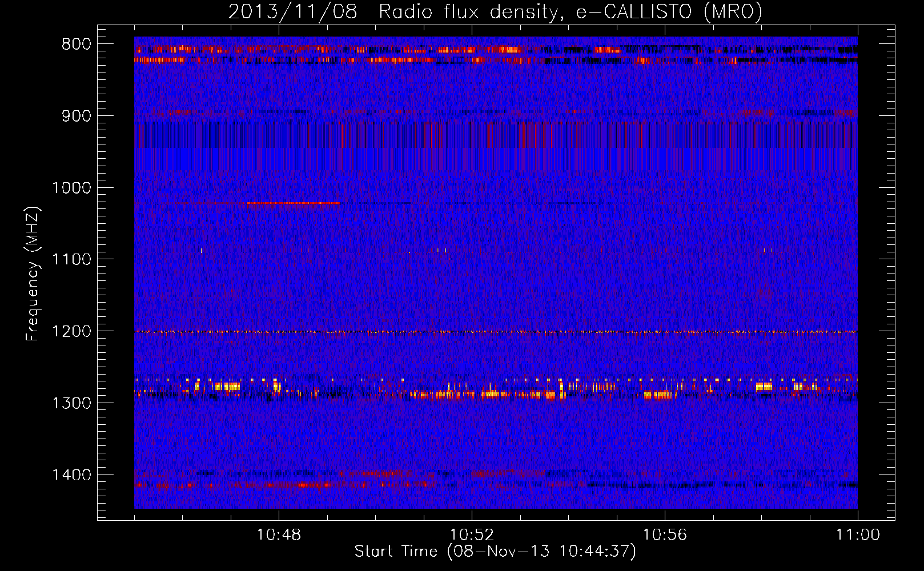
Task: Click the 10:56 time tick label
Action: coord(665,535)
